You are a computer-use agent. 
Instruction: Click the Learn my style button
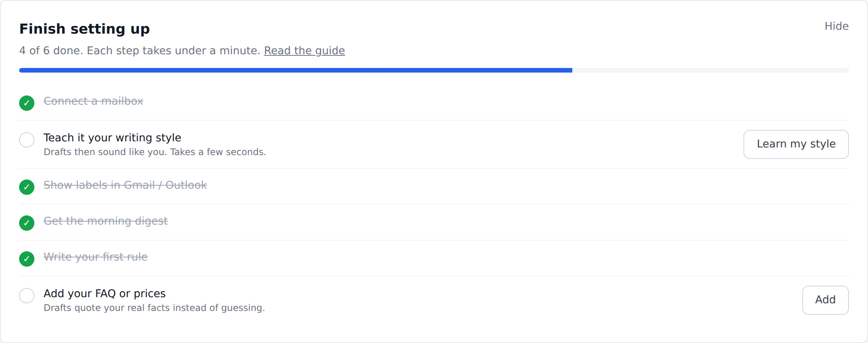(796, 144)
